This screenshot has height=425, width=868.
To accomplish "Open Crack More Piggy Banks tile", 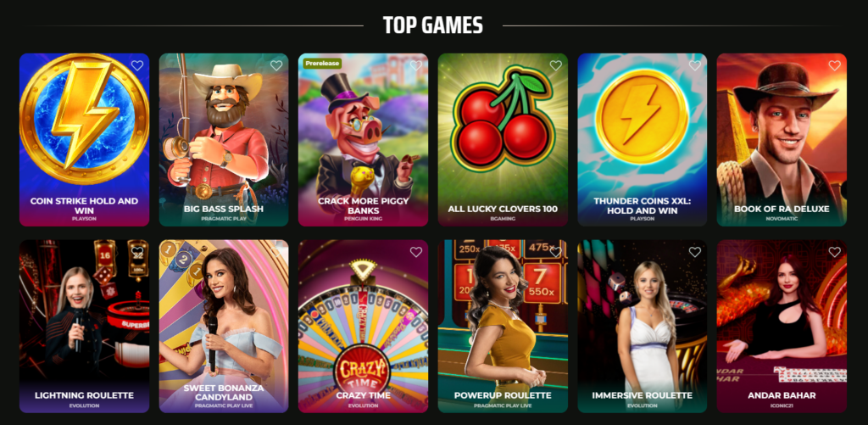I will click(x=363, y=140).
